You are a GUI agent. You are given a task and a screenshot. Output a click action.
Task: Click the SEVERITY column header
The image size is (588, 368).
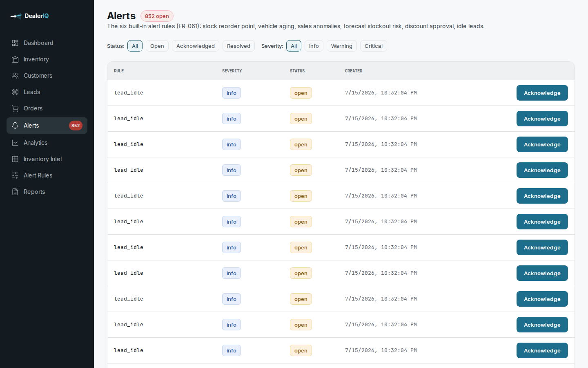click(232, 71)
